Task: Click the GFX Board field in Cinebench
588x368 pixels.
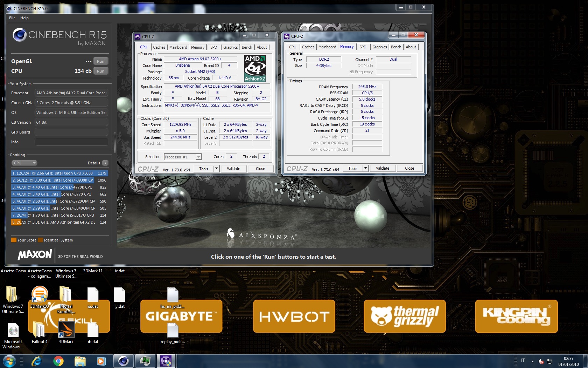Action: [71, 132]
